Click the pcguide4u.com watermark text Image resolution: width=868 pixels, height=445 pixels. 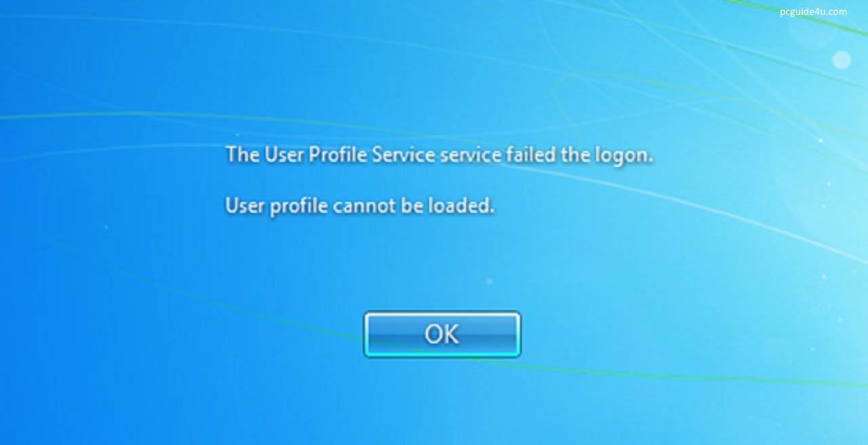point(813,12)
